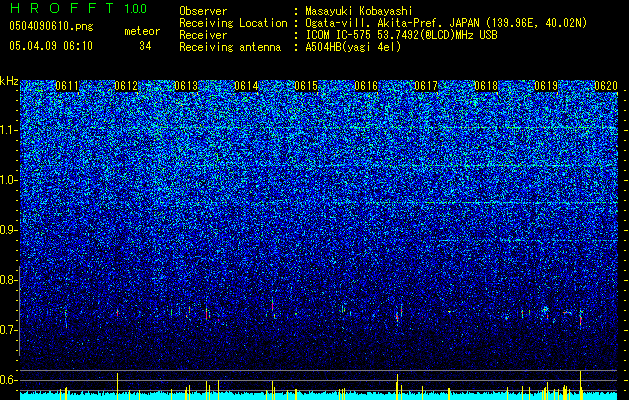
Task: Click the 0612 time marker
Action: [x=126, y=86]
